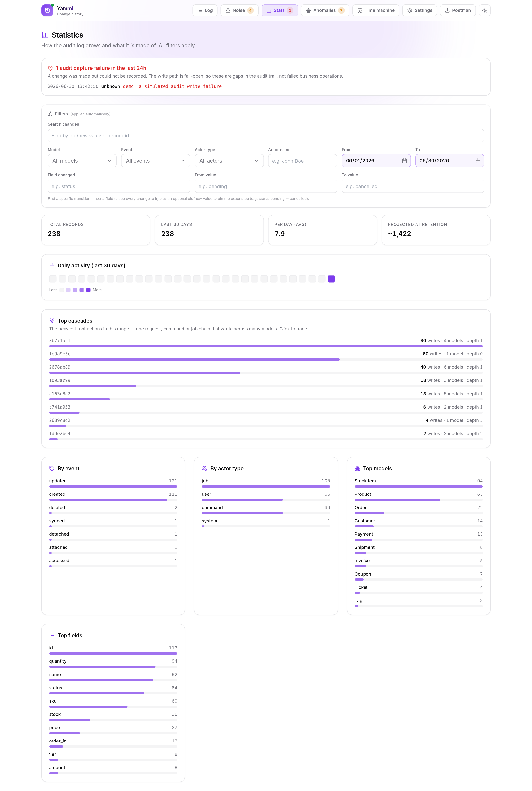Click the Top cascades branch icon
The width and height of the screenshot is (532, 791).
[x=52, y=321]
